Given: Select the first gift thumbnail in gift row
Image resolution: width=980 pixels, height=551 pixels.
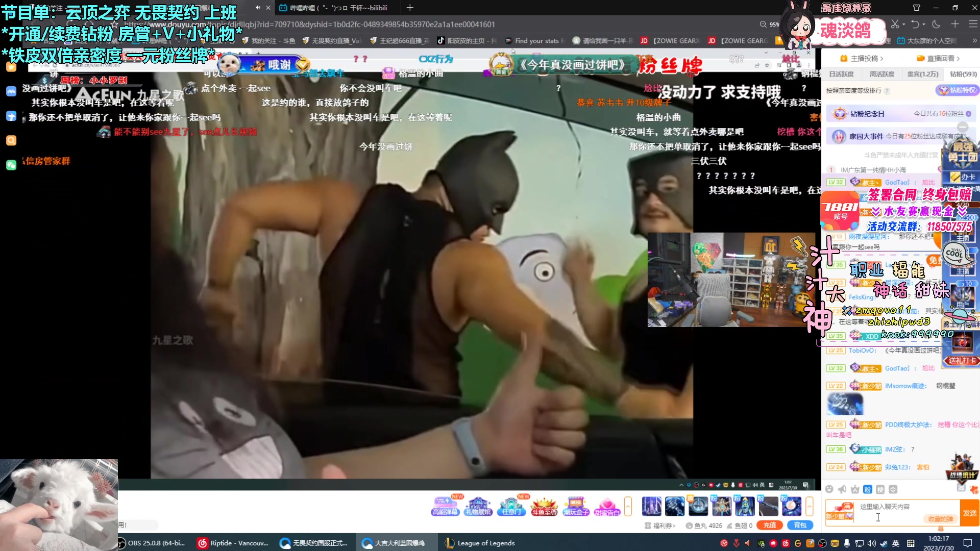Looking at the screenshot, I should click(651, 506).
